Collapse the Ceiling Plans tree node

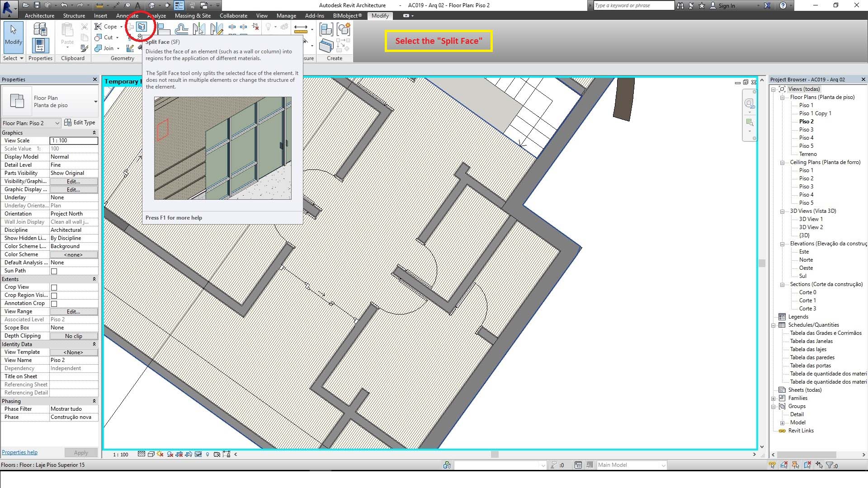pyautogui.click(x=782, y=163)
